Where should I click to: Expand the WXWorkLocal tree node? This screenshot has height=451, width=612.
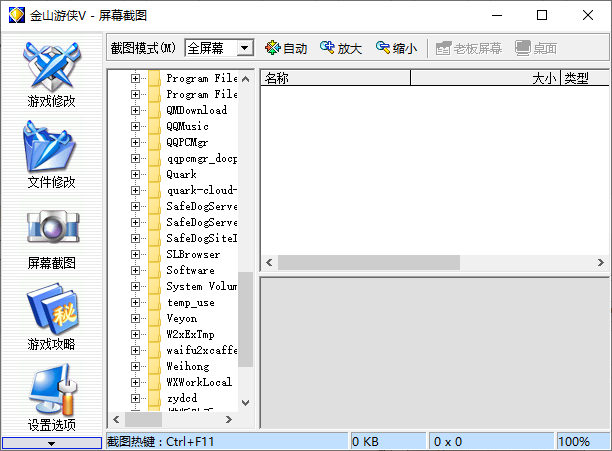[x=135, y=382]
